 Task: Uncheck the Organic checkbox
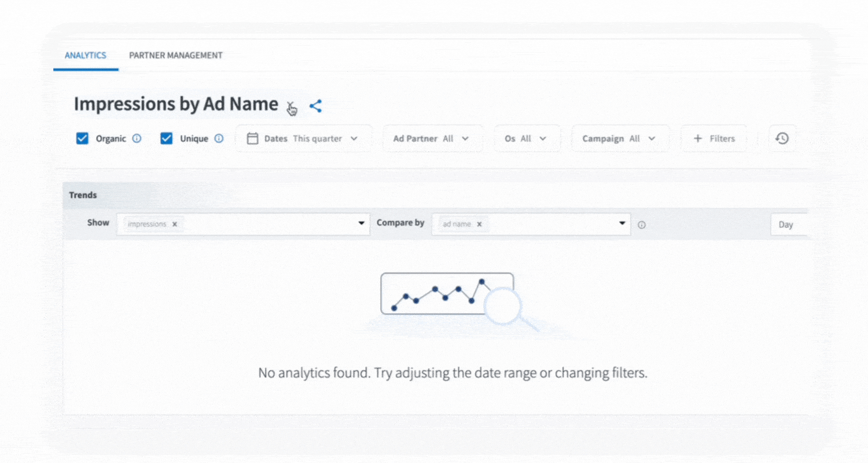83,138
